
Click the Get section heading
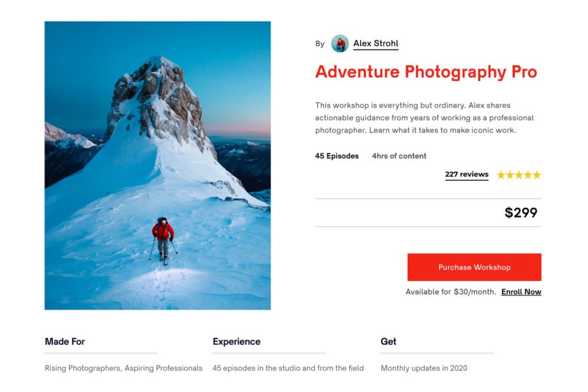tap(389, 341)
